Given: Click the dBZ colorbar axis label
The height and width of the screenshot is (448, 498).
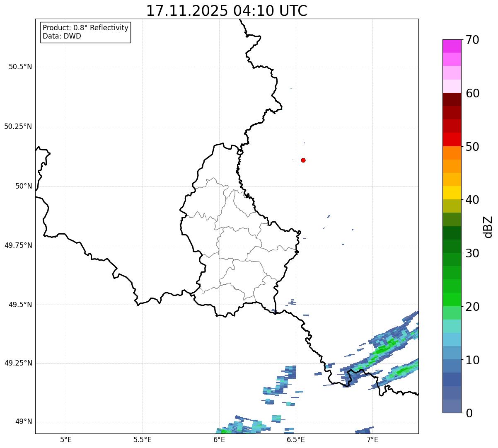Looking at the screenshot, I should pos(488,227).
